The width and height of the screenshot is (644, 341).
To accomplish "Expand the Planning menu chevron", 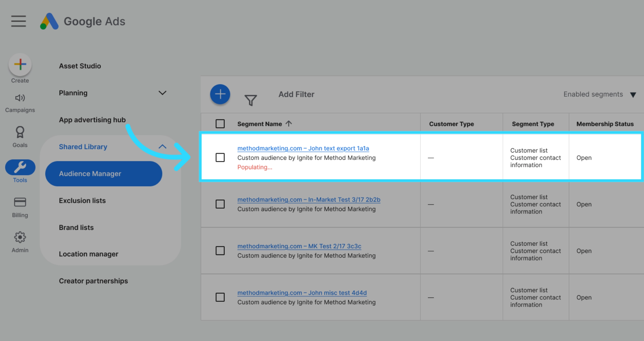I will 162,93.
